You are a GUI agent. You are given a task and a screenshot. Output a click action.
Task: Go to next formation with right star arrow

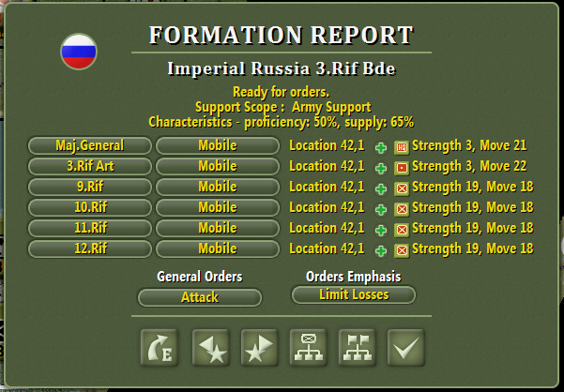click(x=260, y=347)
